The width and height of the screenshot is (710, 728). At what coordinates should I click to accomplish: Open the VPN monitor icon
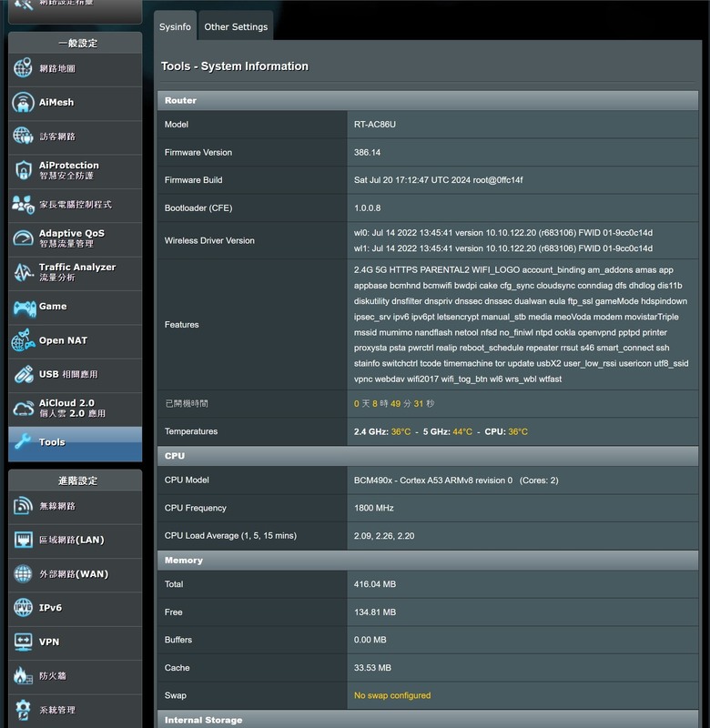(24, 642)
